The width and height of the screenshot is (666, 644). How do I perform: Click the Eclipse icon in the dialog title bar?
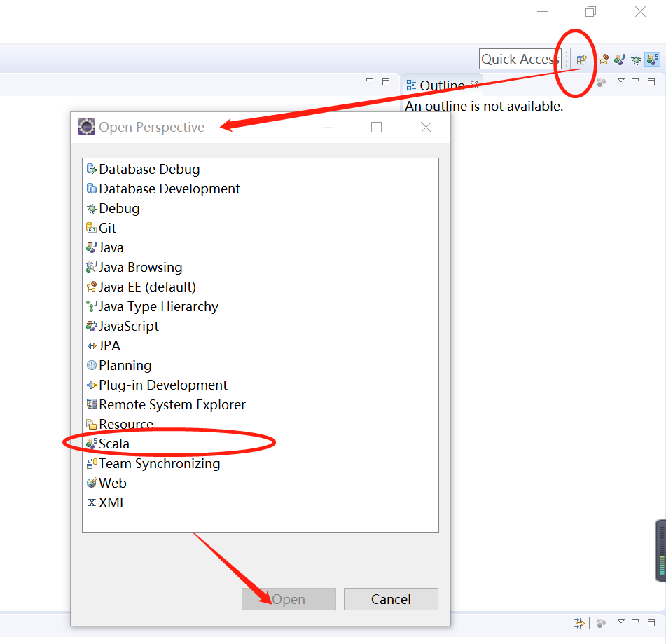click(87, 127)
